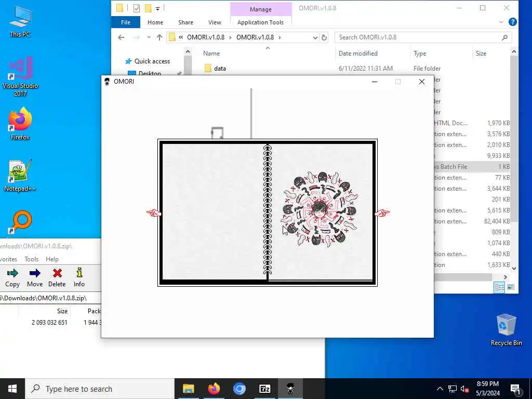Sort by the Size column header in Explorer
Image resolution: width=532 pixels, height=399 pixels.
coord(481,54)
